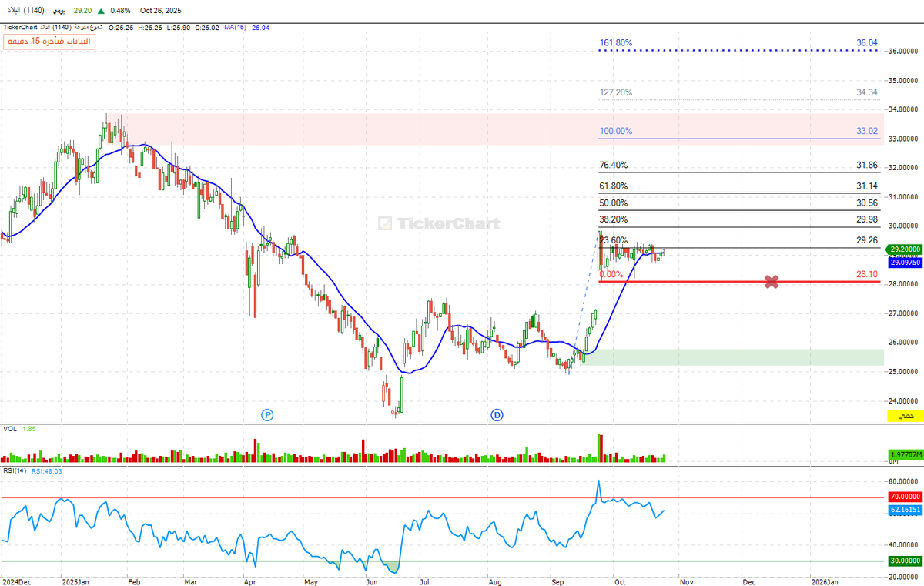Select the 61.80% Fibonacci level label
The height and width of the screenshot is (586, 924).
tap(614, 186)
